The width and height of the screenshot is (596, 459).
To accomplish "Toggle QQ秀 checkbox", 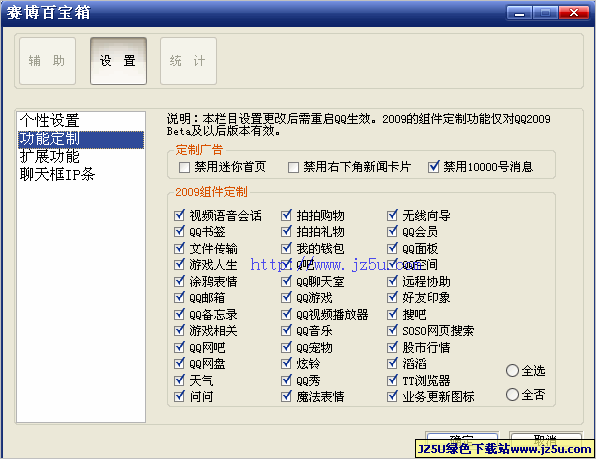I will click(286, 380).
